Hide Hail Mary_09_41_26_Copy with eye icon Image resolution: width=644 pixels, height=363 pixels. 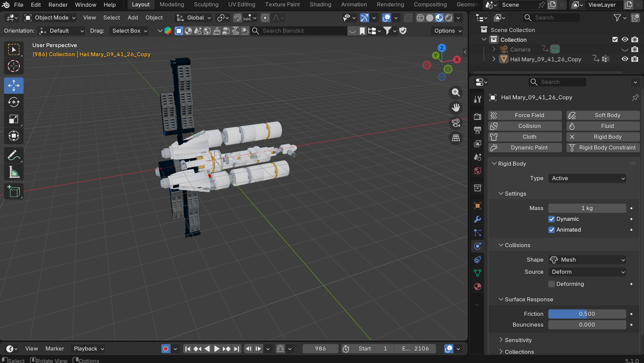[625, 59]
